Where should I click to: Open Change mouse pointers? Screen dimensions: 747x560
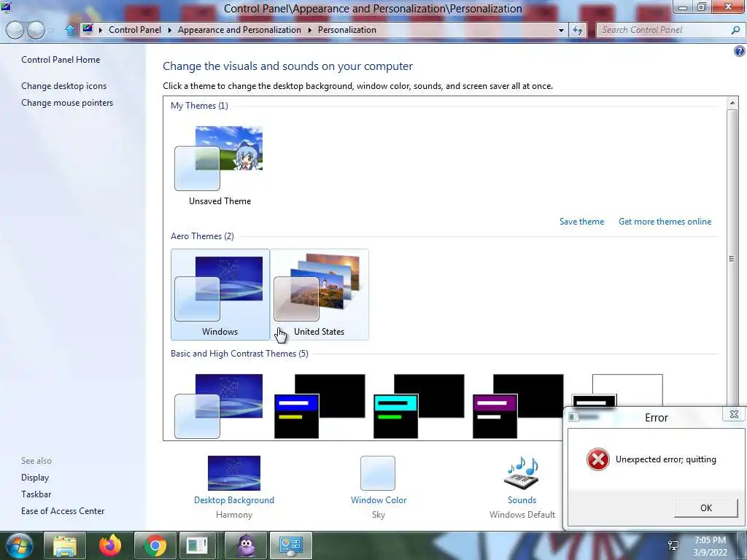[x=67, y=102]
